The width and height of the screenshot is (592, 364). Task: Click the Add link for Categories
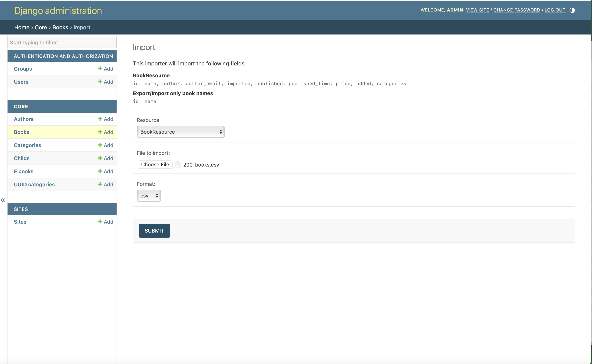click(x=106, y=145)
